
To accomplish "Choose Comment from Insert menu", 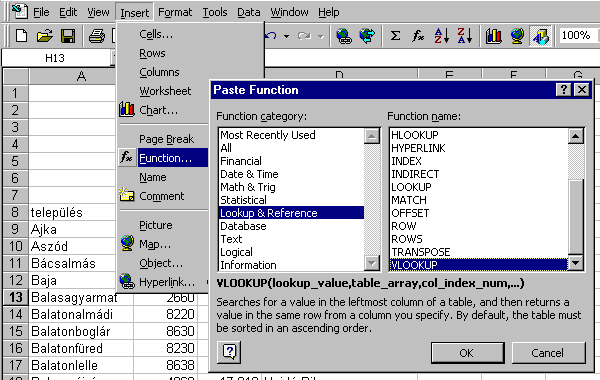I will (163, 196).
